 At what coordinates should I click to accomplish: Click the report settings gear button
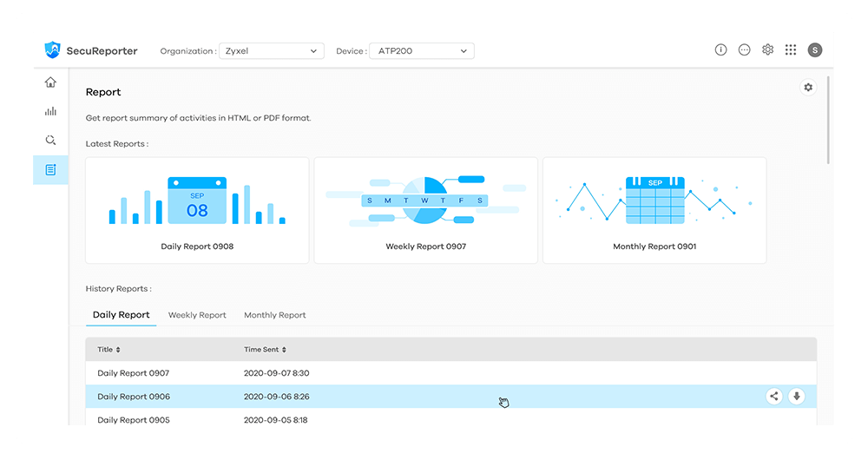pyautogui.click(x=808, y=88)
